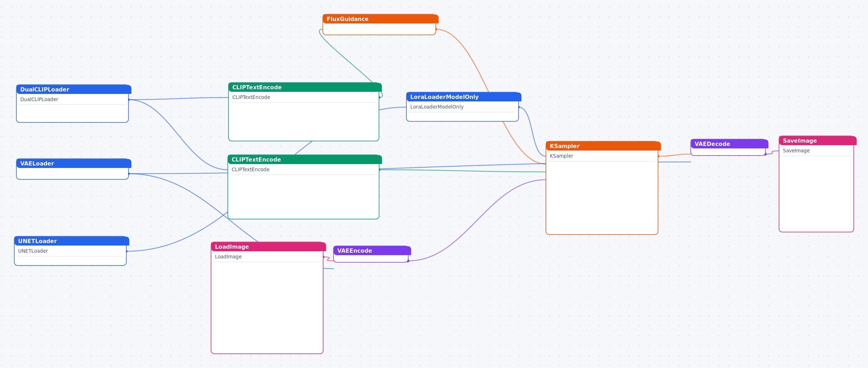The width and height of the screenshot is (868, 368).
Task: Click body label of upper CLIPTextEncode node
Action: 251,97
